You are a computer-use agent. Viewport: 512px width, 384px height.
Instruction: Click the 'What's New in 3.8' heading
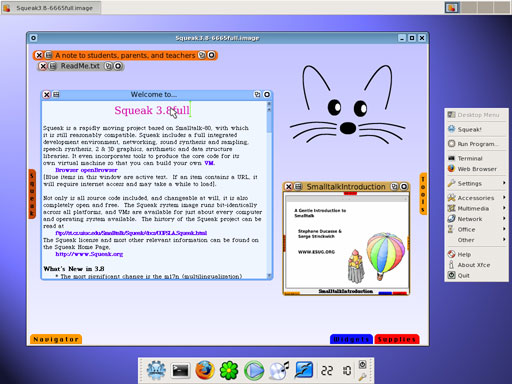tap(74, 269)
